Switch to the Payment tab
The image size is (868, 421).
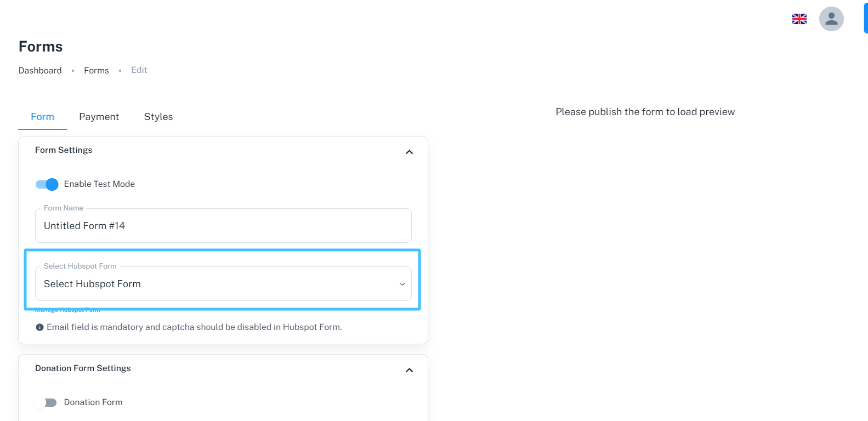pos(99,116)
